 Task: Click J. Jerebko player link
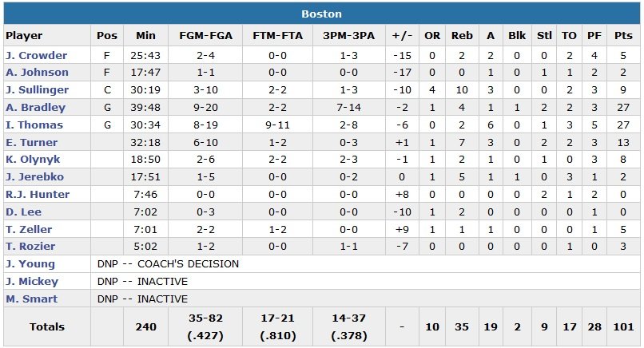(x=35, y=177)
